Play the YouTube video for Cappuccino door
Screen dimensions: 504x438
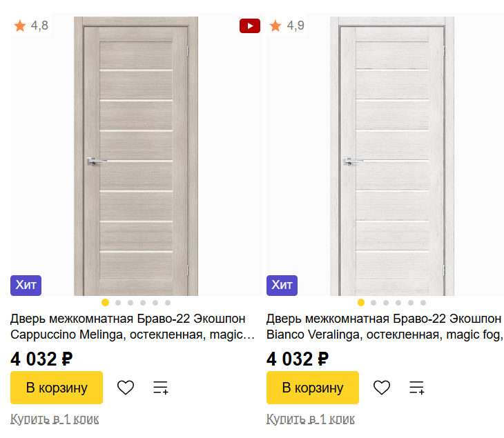[249, 26]
